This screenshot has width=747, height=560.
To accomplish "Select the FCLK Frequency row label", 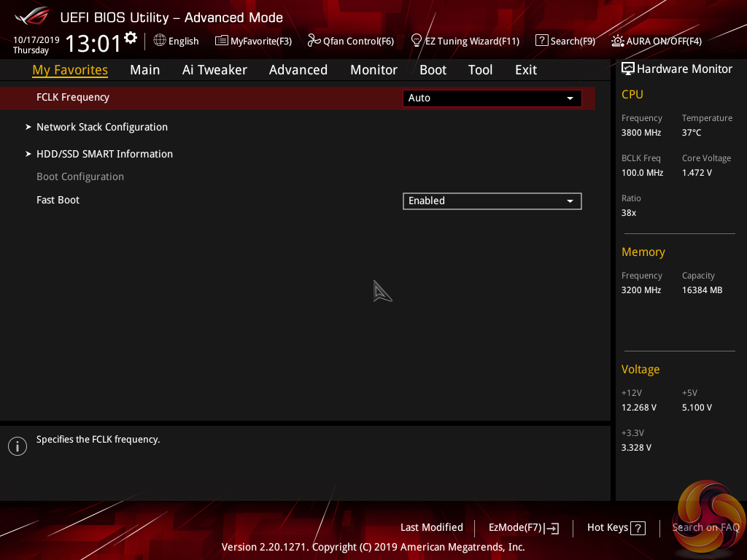I will (x=73, y=97).
